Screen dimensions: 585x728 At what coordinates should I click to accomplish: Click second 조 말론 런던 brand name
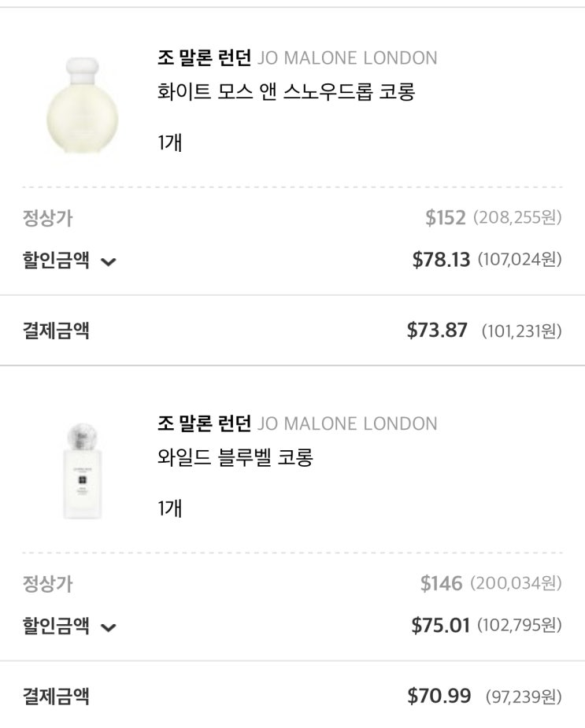(204, 423)
